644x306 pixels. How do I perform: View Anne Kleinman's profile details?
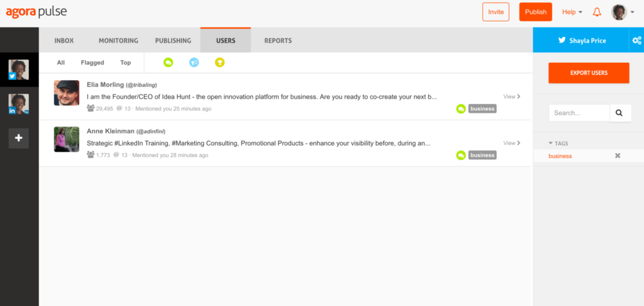pos(512,143)
